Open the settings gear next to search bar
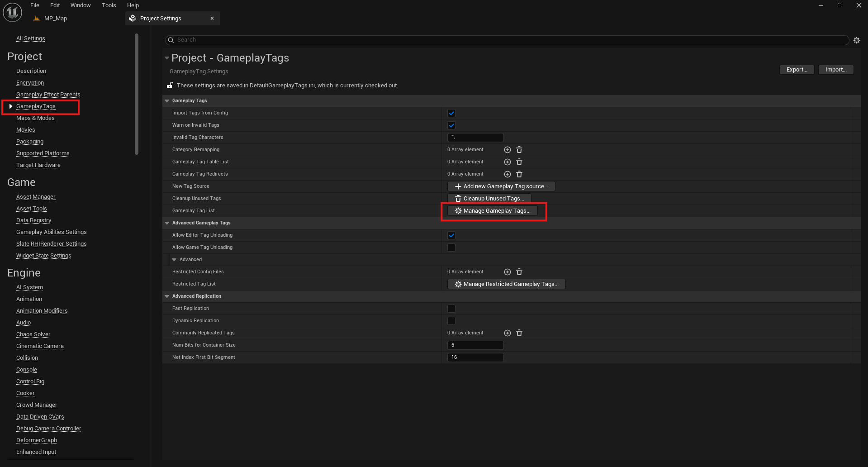Image resolution: width=868 pixels, height=467 pixels. 857,40
